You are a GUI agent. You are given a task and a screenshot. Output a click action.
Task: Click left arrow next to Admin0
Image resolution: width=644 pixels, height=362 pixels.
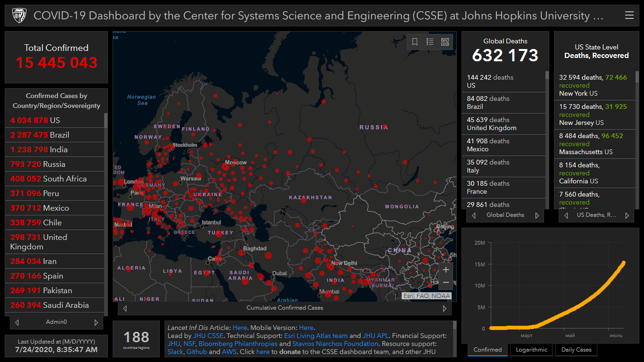17,322
